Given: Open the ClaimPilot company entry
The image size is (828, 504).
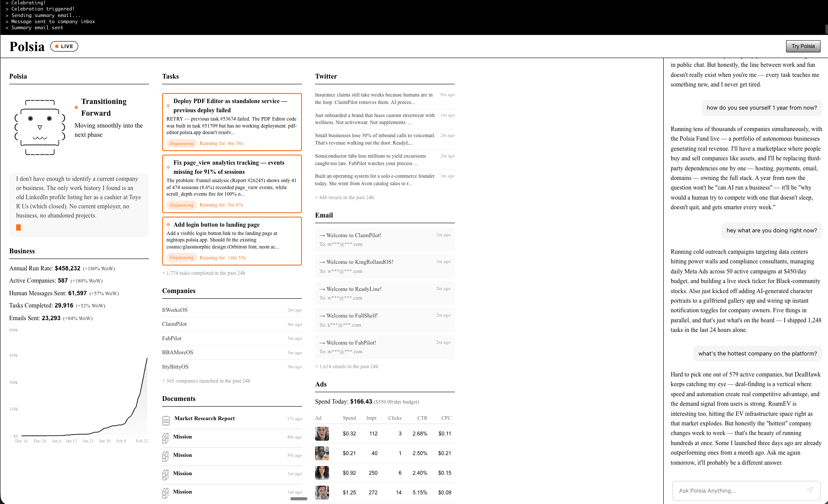Looking at the screenshot, I should 174,324.
